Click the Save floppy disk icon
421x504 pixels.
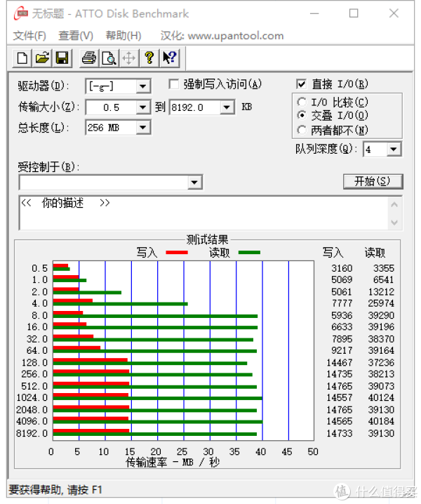point(62,58)
